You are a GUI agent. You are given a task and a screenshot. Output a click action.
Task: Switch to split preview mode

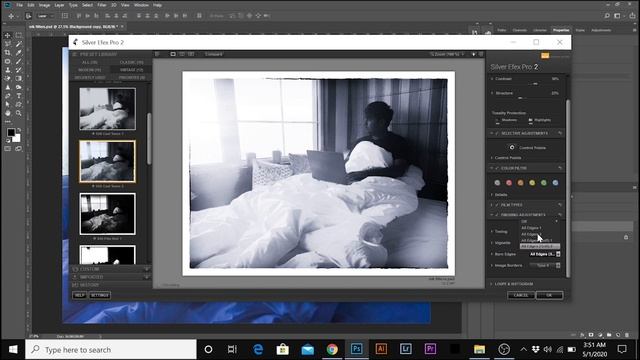[182, 54]
